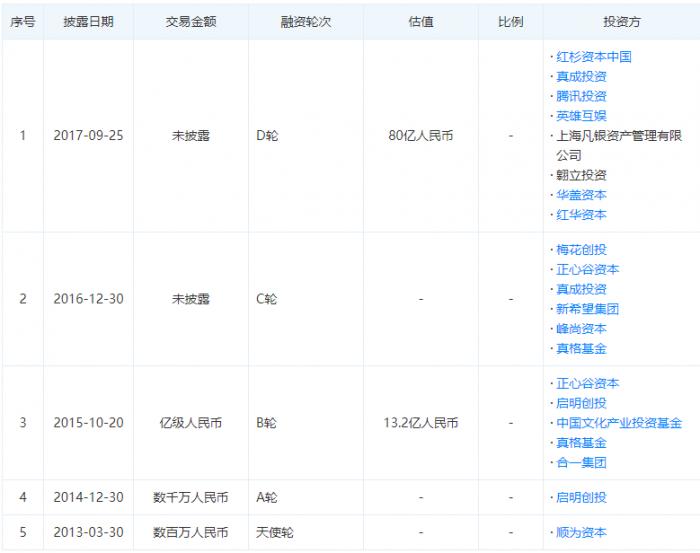
Task: Open 正心谷资本 link in the B轮 row
Action: pos(587,383)
